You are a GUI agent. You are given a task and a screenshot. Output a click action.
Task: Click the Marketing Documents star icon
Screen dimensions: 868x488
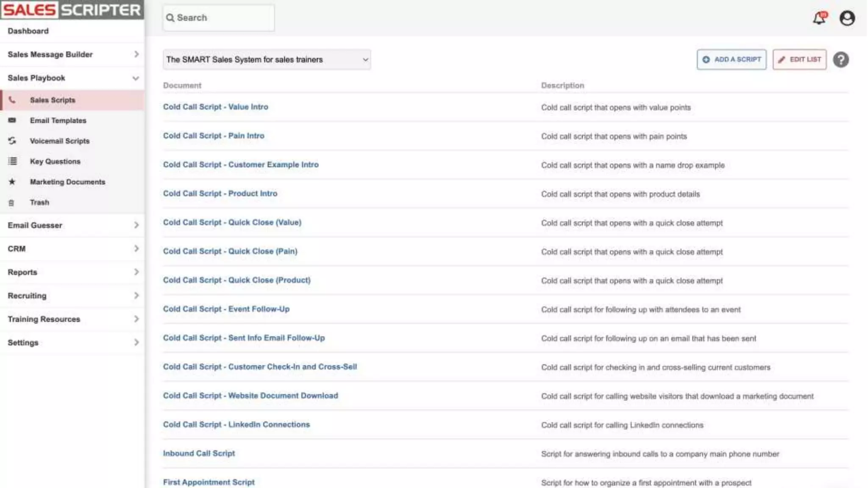pos(12,182)
